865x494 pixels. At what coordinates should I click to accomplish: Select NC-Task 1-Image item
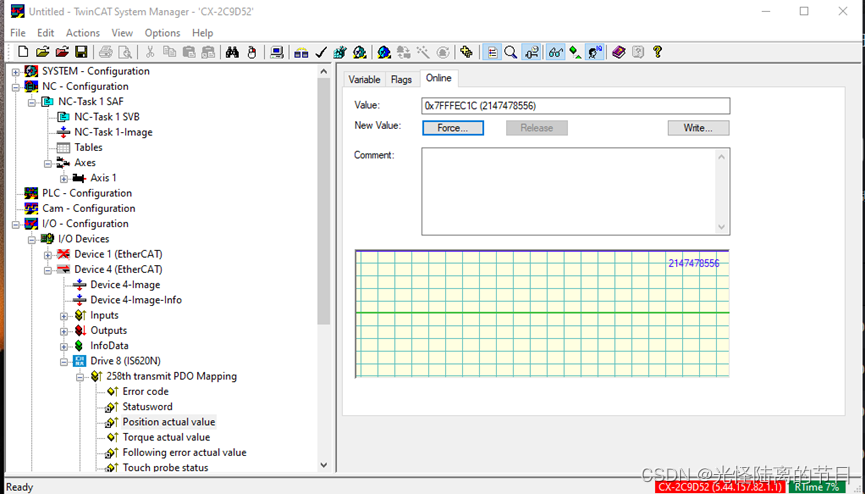114,132
